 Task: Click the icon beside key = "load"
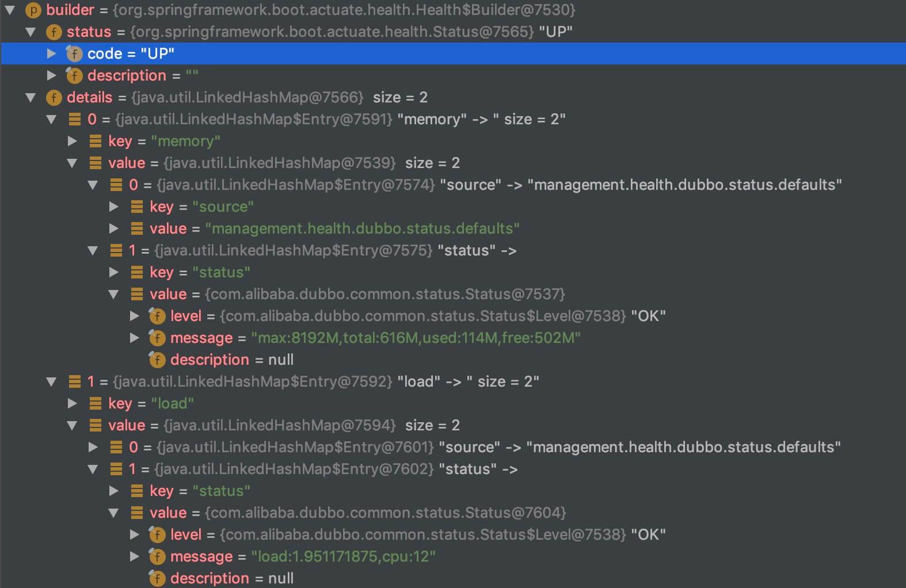coord(95,403)
